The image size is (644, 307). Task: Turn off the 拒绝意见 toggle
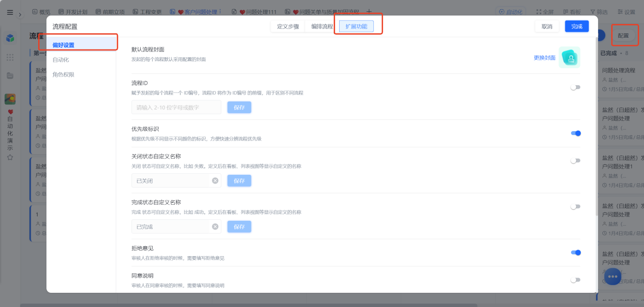575,253
